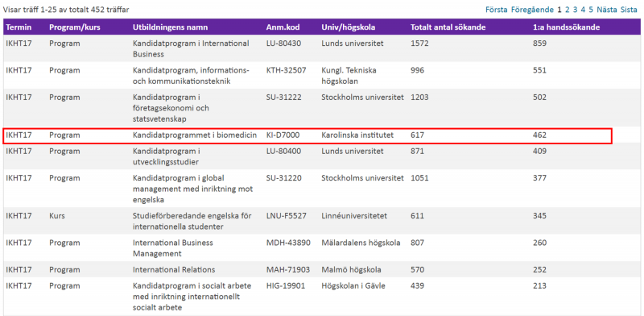Screen dimensions: 644x316
Task: Go to results page 2
Action: coord(568,10)
